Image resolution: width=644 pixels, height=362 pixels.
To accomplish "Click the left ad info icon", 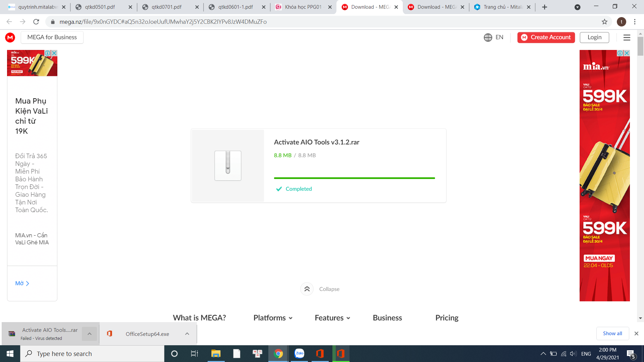I will click(48, 53).
